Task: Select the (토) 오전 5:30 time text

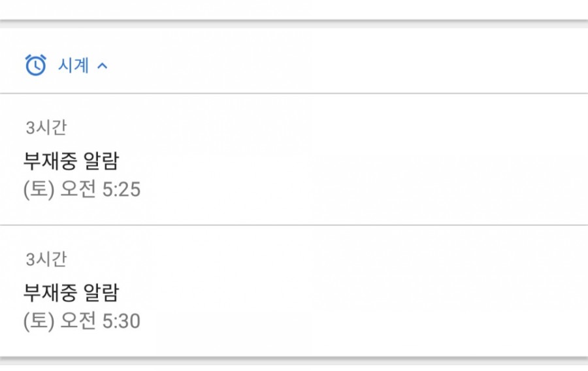Action: click(x=82, y=321)
